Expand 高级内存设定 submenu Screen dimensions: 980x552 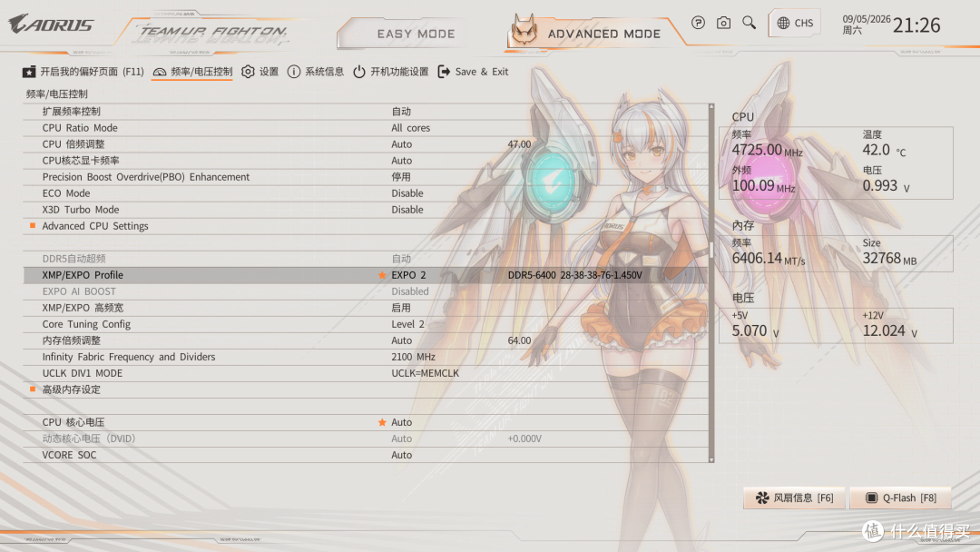(71, 389)
